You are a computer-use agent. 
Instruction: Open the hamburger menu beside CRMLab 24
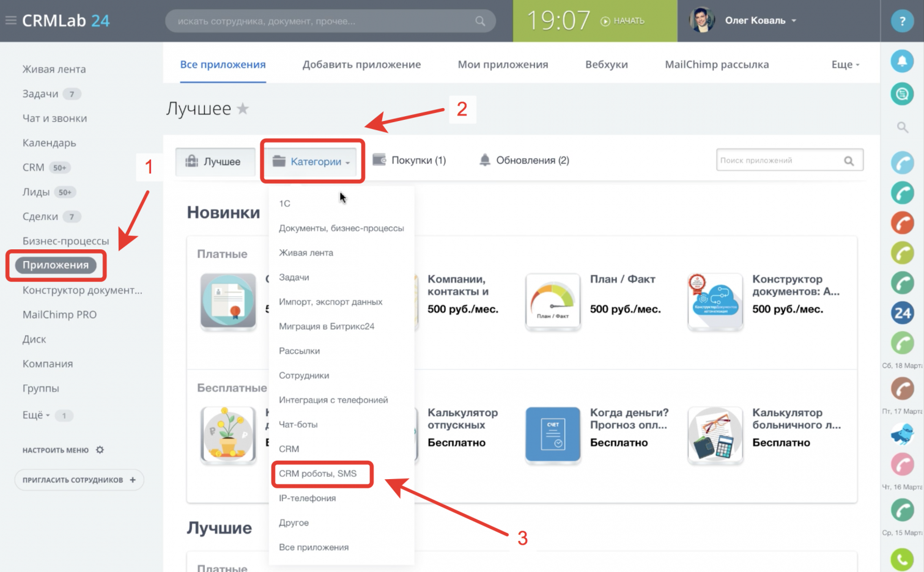tap(10, 21)
